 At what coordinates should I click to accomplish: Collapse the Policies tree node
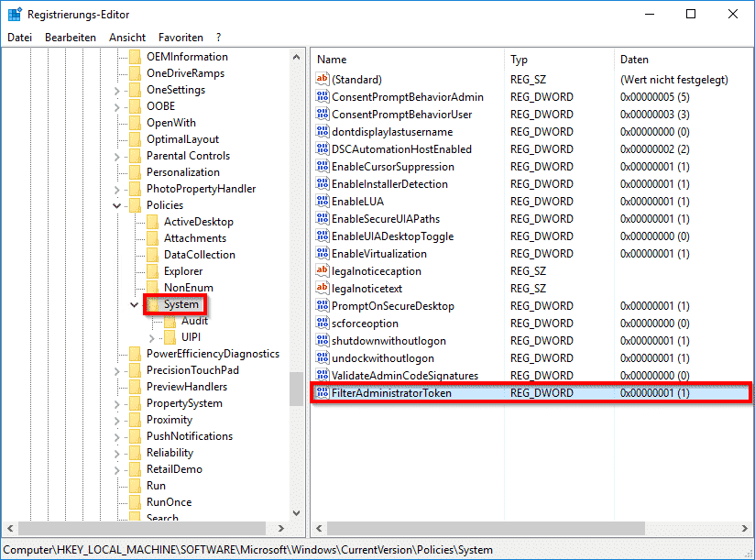(x=116, y=205)
